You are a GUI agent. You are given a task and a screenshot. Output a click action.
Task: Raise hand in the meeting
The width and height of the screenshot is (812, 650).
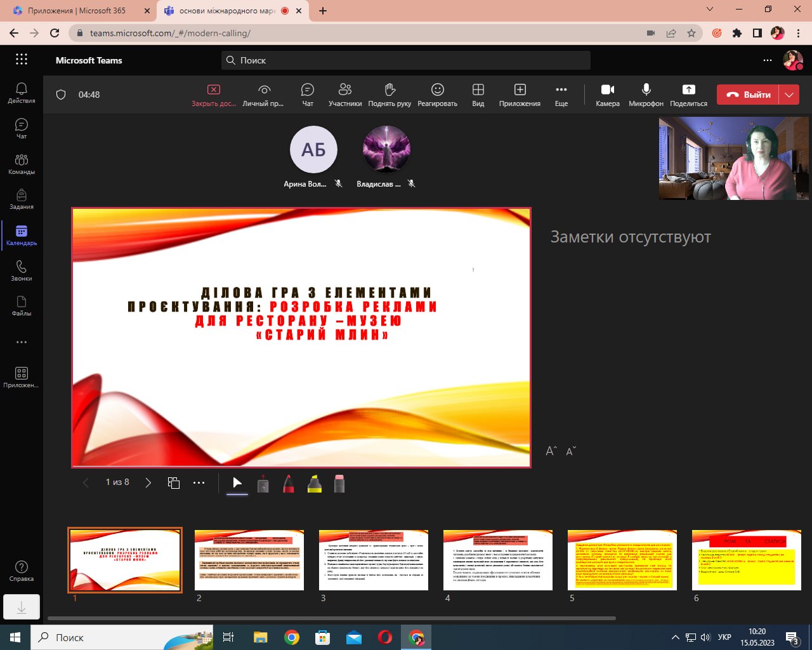point(390,95)
